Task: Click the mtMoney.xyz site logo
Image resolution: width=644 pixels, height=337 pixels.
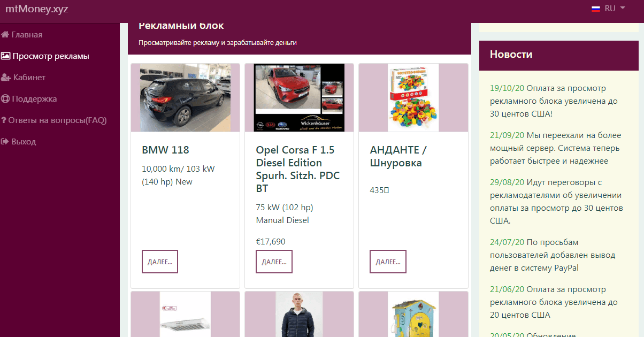Action: pos(37,9)
